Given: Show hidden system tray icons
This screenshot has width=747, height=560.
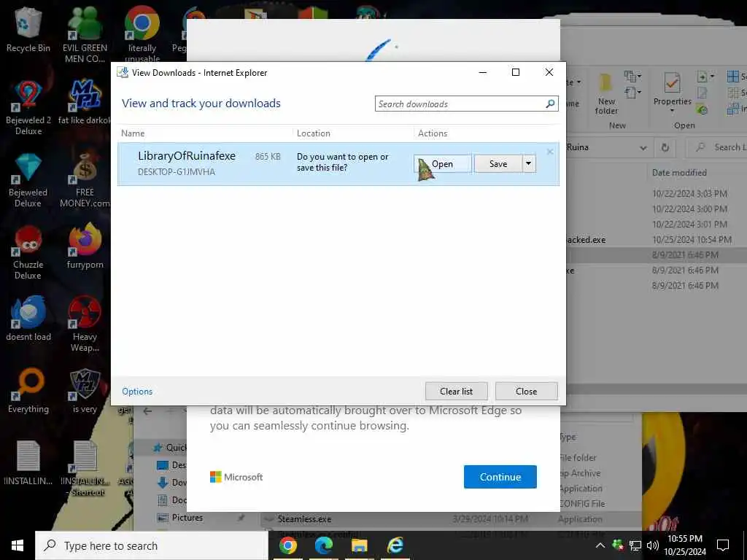Looking at the screenshot, I should (x=600, y=545).
